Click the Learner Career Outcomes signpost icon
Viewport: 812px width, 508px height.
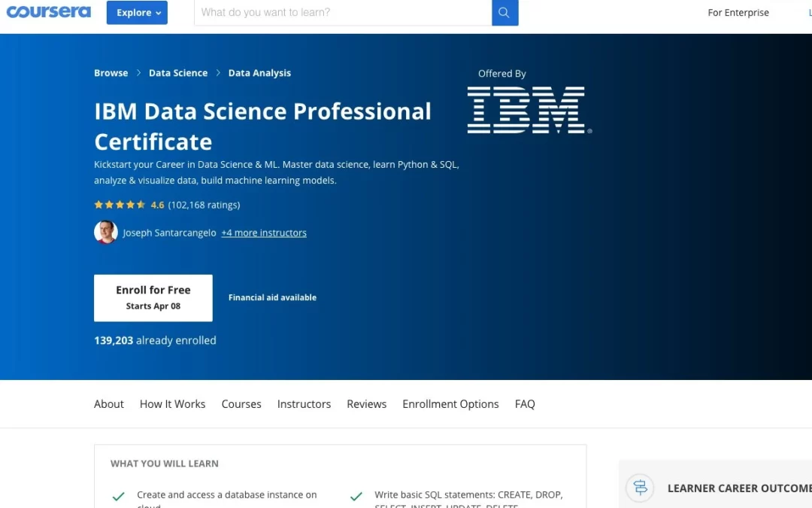[639, 488]
